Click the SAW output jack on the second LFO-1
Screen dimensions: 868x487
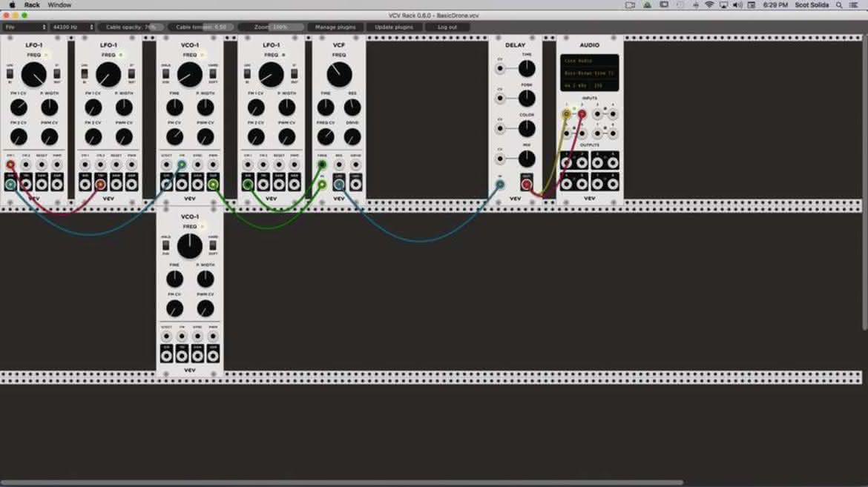click(116, 185)
